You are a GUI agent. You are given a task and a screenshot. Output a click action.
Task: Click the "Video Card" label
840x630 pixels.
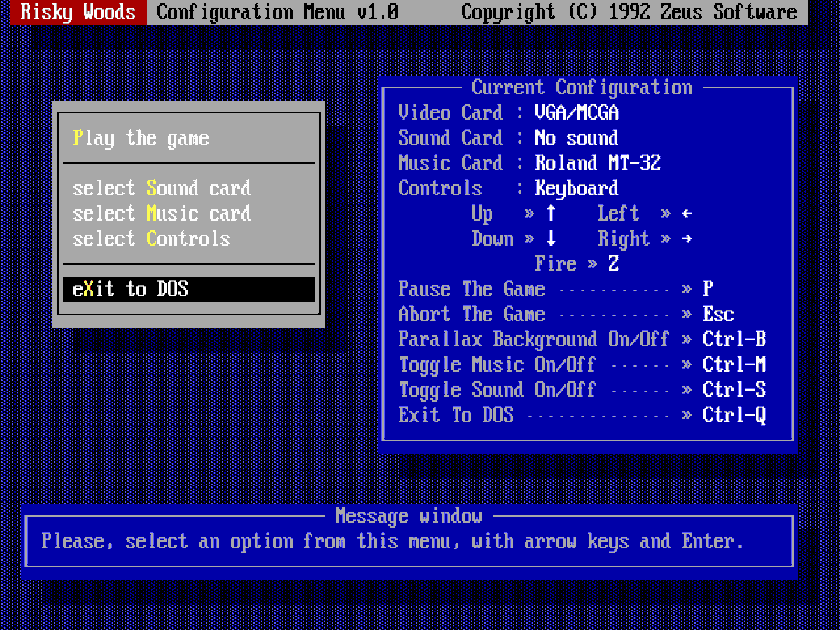coord(451,113)
